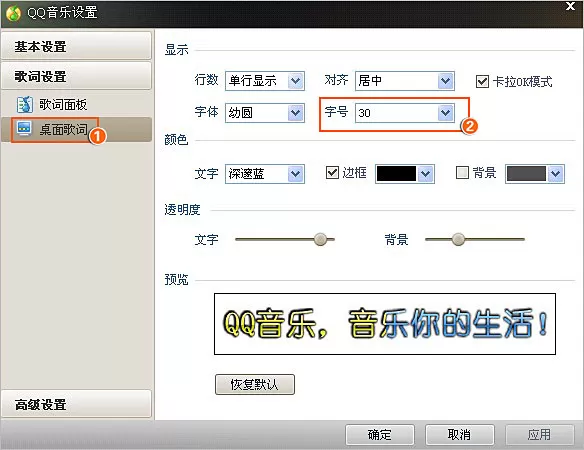The image size is (584, 450).
Task: Click the 文字 transparency slider knob
Action: coord(320,239)
